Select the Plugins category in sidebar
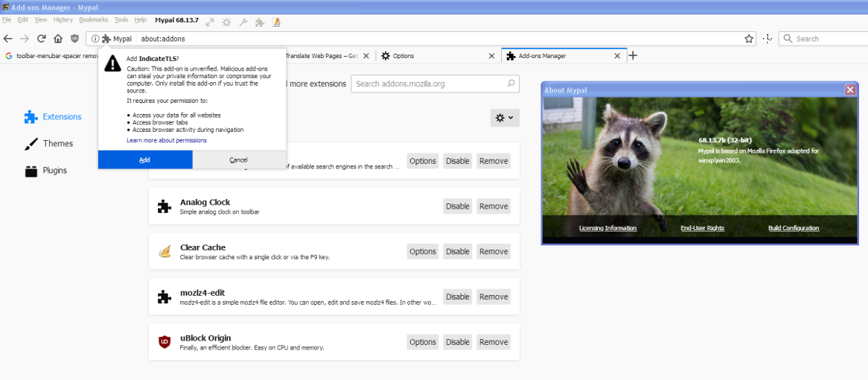Viewport: 868px width, 380px height. 46,171
